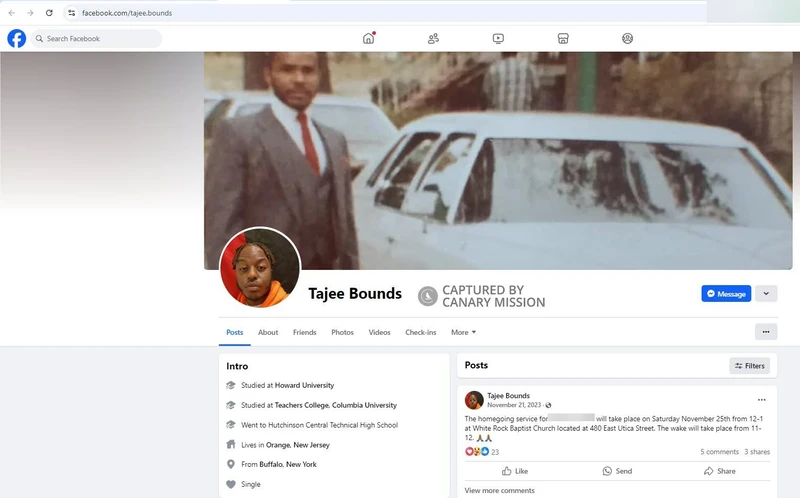Click the Search Facebook input field
The height and width of the screenshot is (498, 800).
96,39
